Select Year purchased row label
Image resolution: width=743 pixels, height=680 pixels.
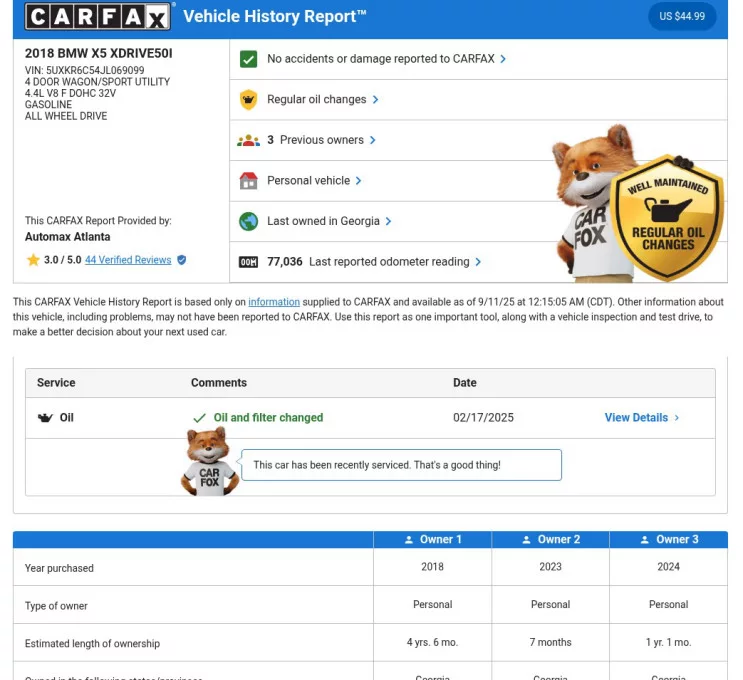tap(59, 568)
